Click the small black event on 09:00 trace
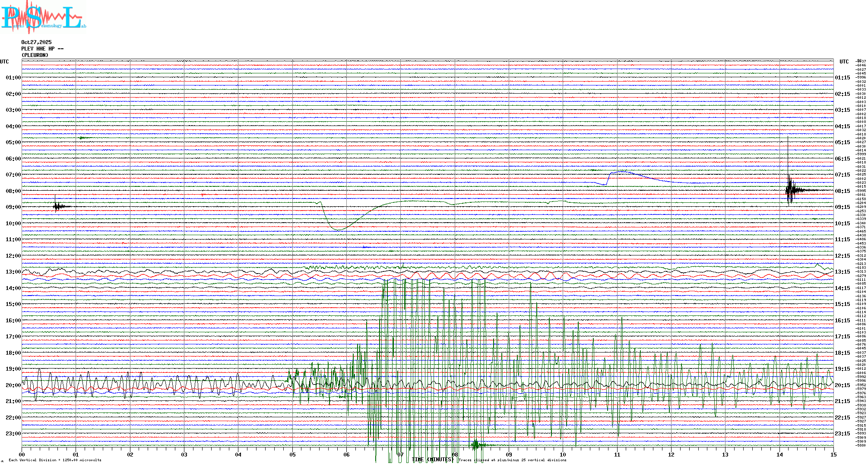This screenshot has width=868, height=466. 57,207
